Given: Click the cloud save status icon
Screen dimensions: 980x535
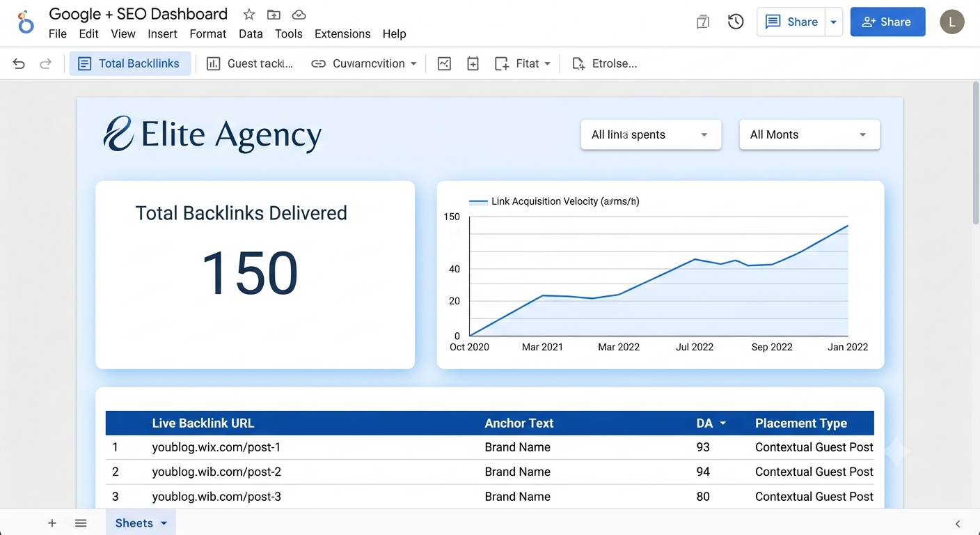Looking at the screenshot, I should [x=299, y=15].
